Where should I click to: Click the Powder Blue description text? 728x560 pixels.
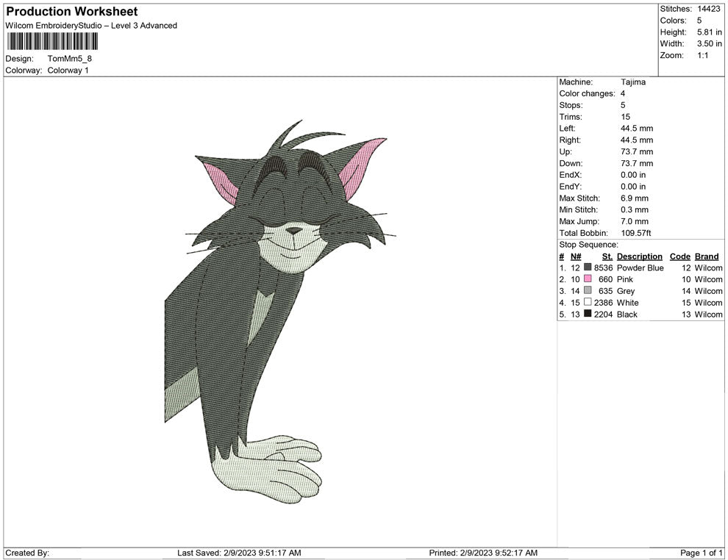coord(640,268)
